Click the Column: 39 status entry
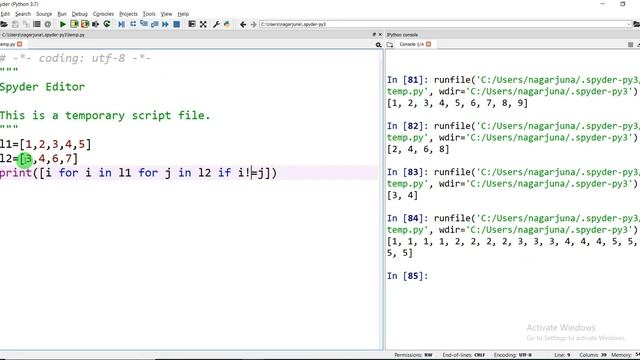 [x=593, y=355]
